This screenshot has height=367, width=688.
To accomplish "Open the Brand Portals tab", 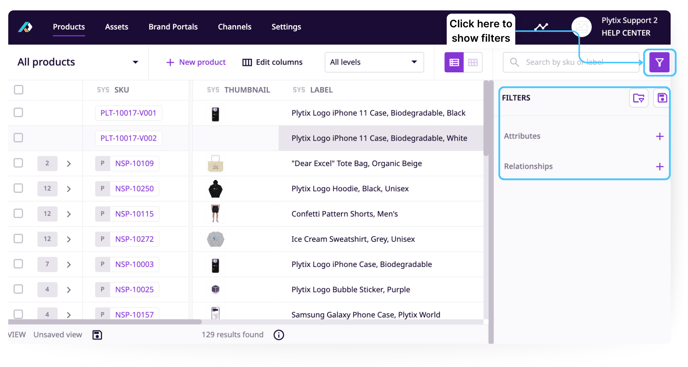I will pos(173,27).
